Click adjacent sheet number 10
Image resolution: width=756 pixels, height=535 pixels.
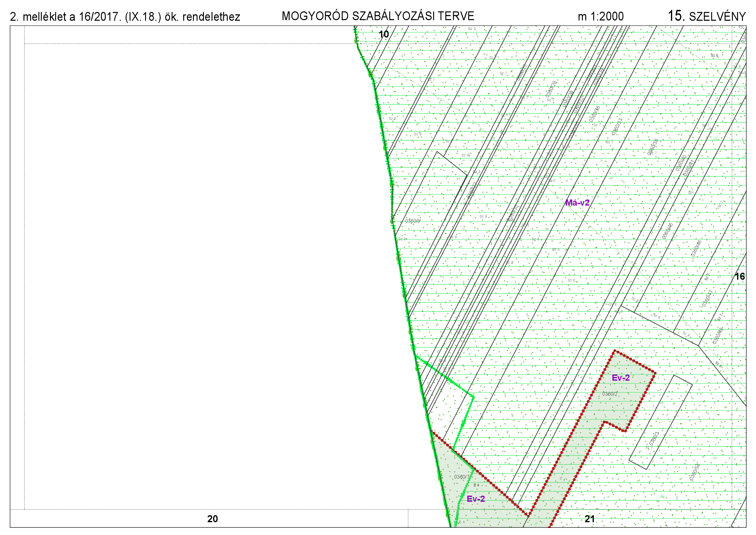[383, 34]
